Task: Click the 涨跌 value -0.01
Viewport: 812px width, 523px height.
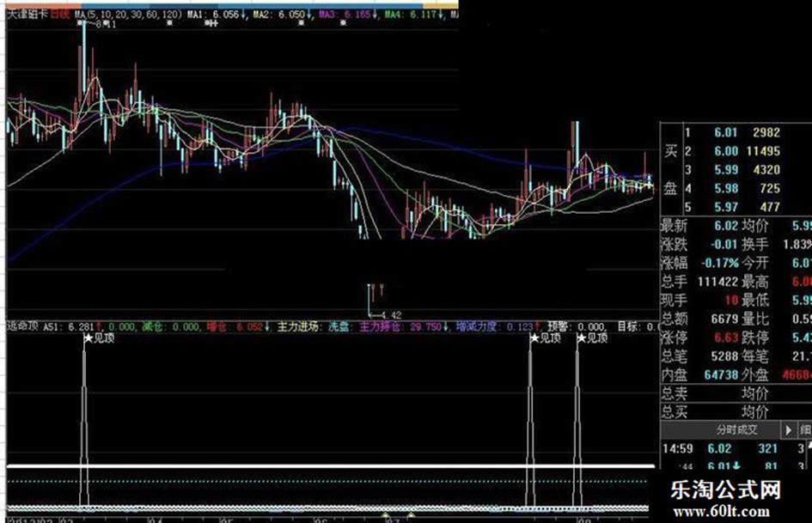Action: pos(723,245)
